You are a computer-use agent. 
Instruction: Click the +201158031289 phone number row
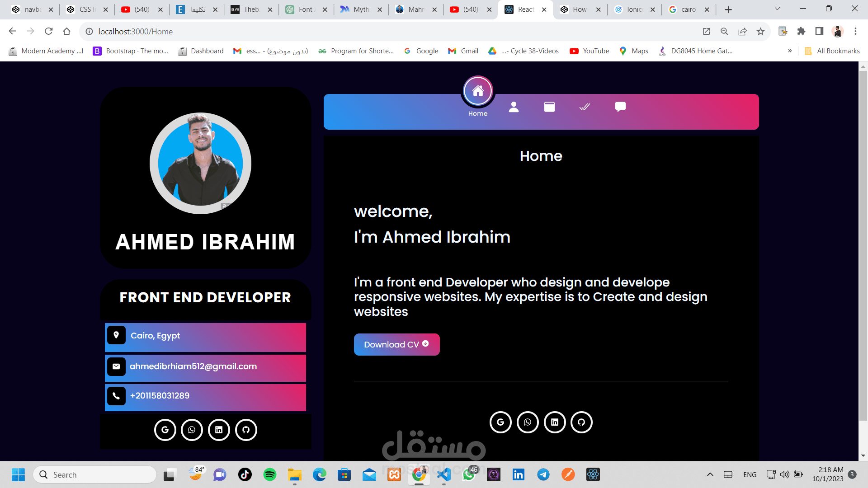(x=205, y=396)
